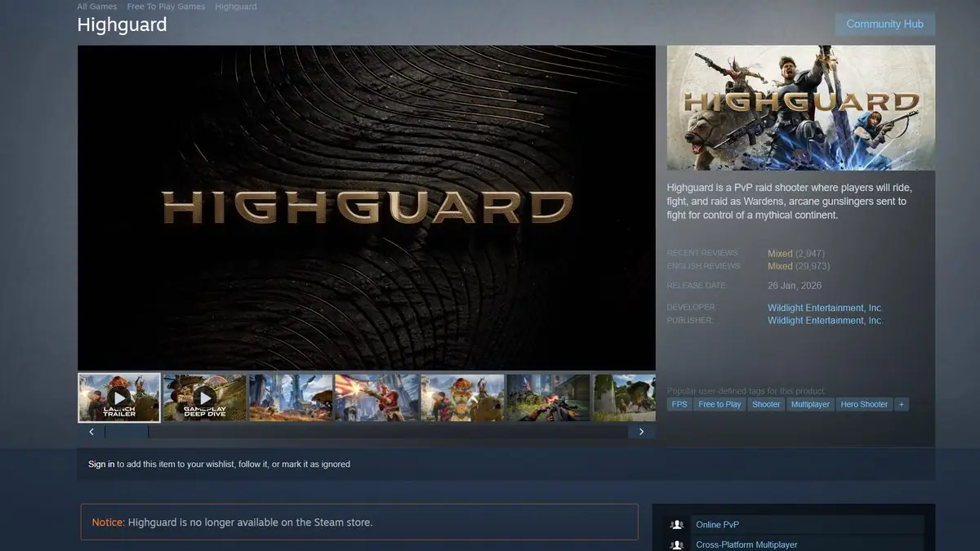Click the Wildlight Entertainment developer link
Image resolution: width=980 pixels, height=551 pixels.
coord(824,307)
